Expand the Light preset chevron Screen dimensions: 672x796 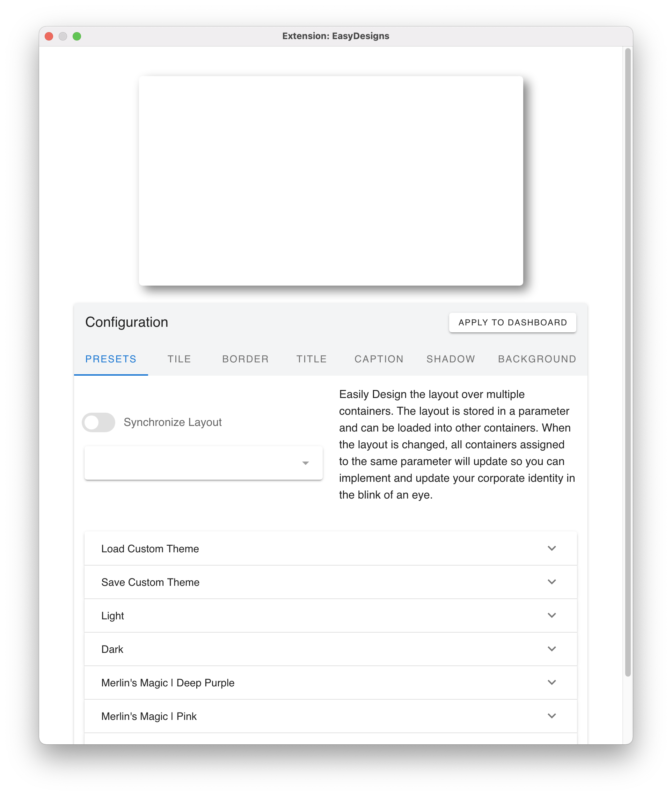pyautogui.click(x=552, y=616)
